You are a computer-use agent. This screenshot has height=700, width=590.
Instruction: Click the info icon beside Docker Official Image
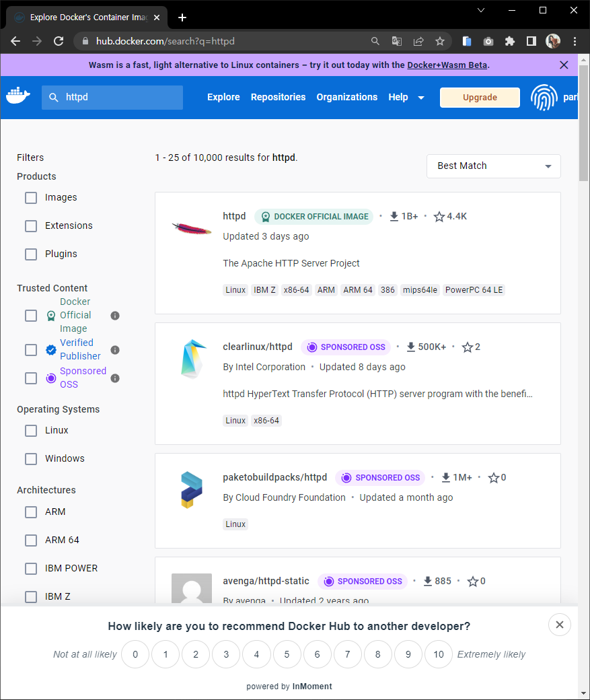click(x=114, y=316)
